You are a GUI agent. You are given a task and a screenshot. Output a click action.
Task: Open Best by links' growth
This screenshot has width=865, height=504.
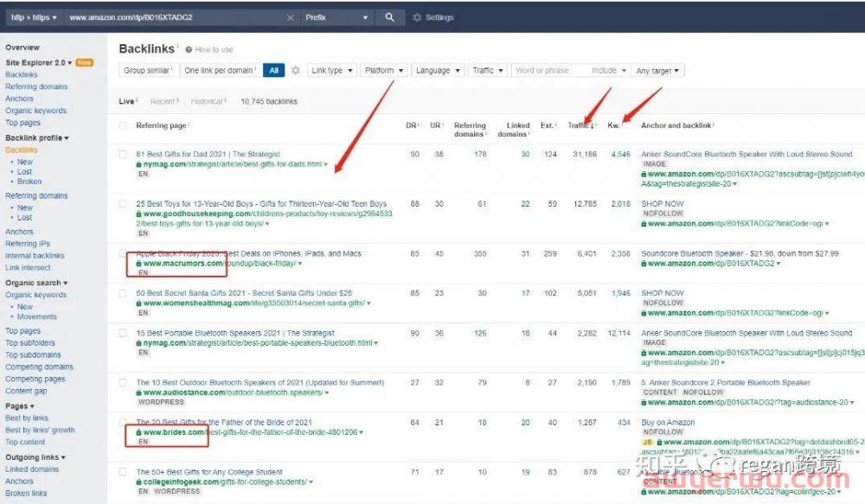[40, 431]
